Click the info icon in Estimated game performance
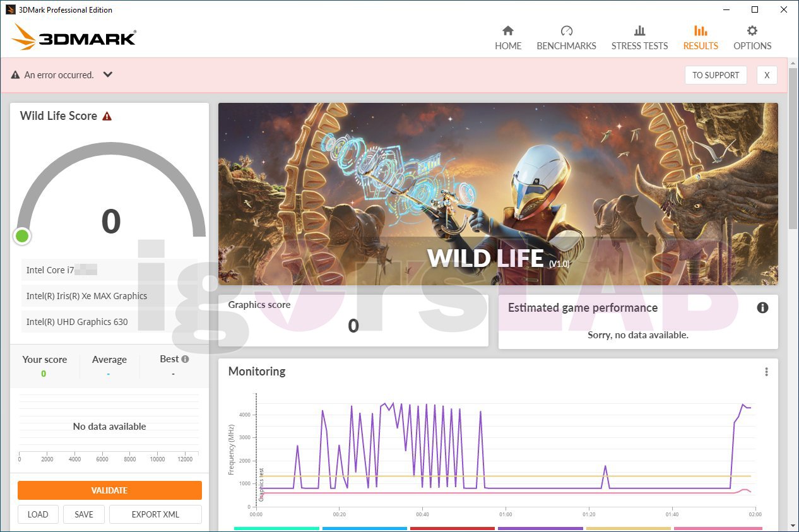Viewport: 799px width, 532px height. [x=762, y=308]
